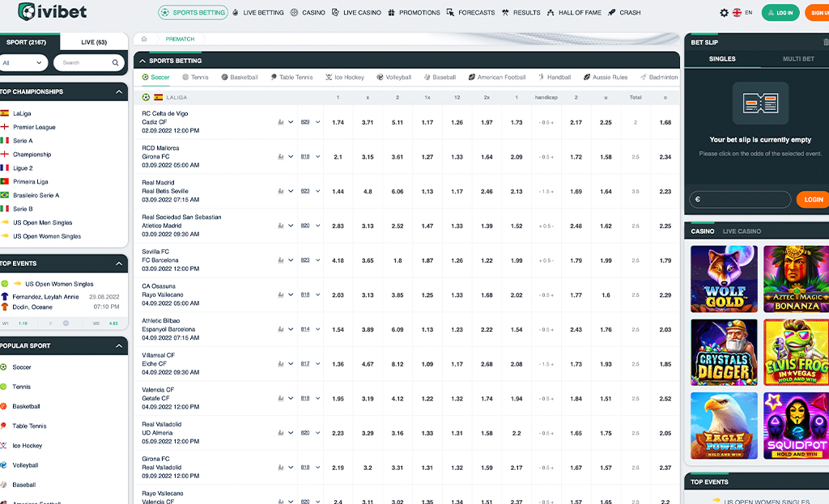Select Table Tennis in sports filter row
Viewport: 829px width, 504px height.
[x=291, y=77]
